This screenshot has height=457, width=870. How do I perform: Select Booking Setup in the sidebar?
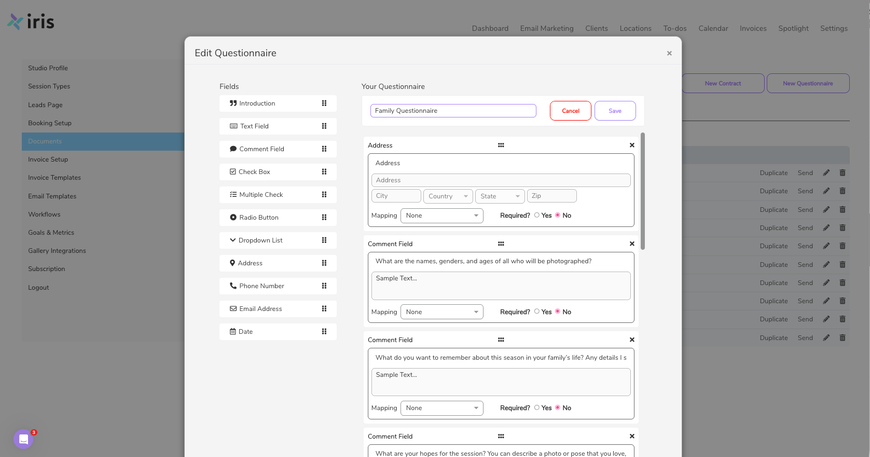coord(50,123)
